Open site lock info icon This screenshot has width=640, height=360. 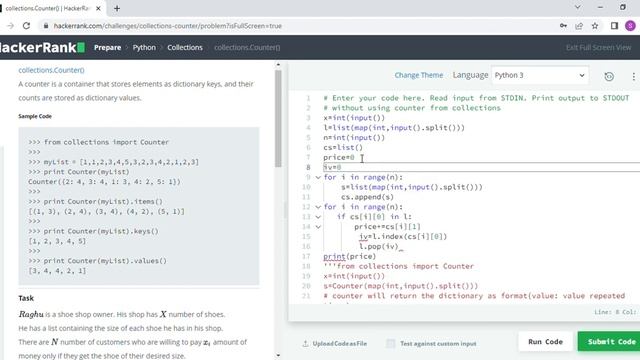(x=46, y=26)
